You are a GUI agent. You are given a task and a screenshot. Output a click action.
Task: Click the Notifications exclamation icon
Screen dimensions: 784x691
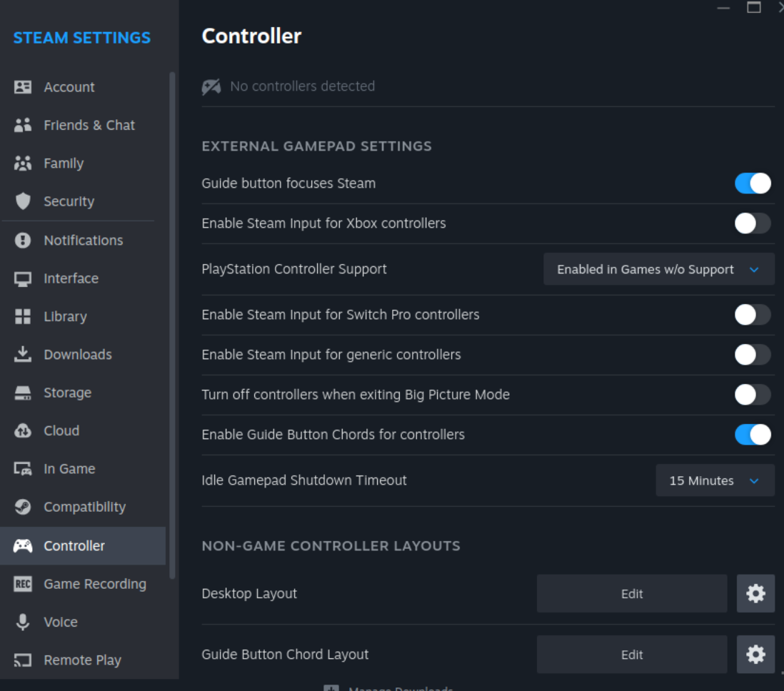(23, 240)
